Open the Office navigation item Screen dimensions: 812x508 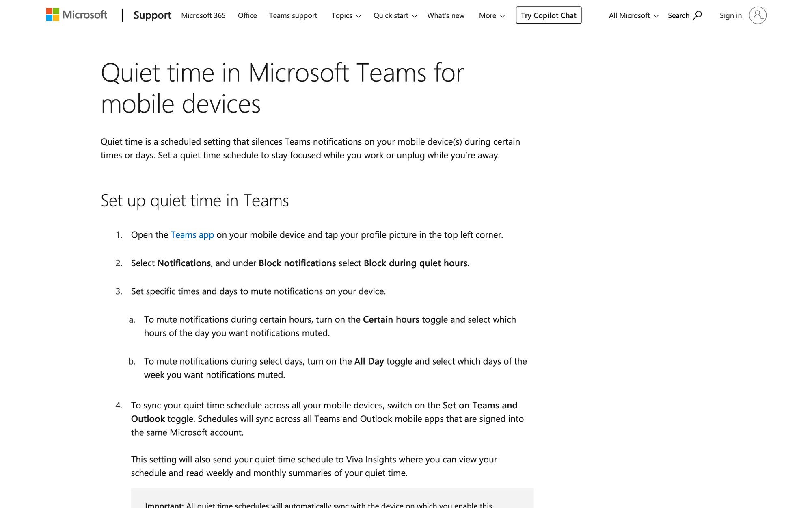pyautogui.click(x=247, y=15)
